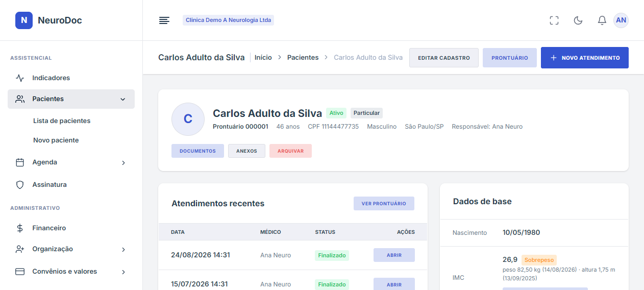Open patient Documentos
644x290 pixels.
pyautogui.click(x=197, y=151)
